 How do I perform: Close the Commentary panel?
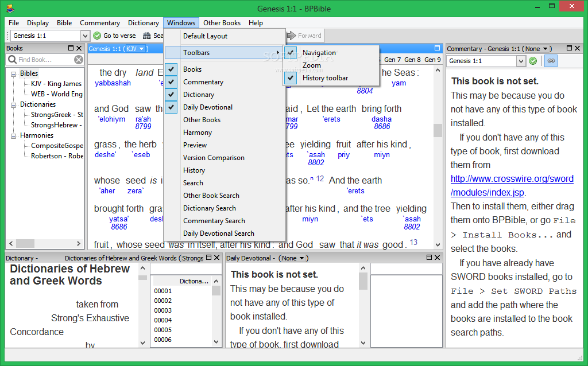click(578, 48)
